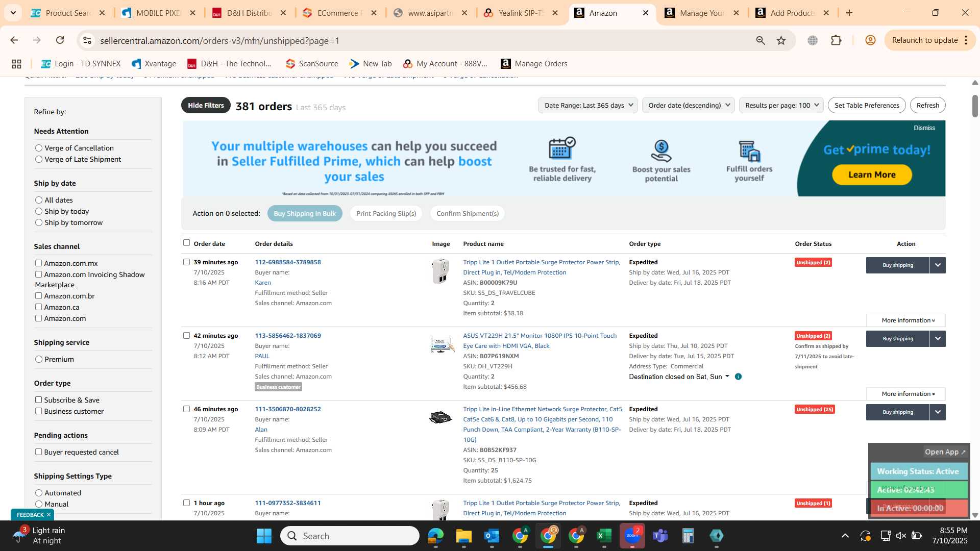Click Print Packing Slip(s) button
Viewport: 980px width, 551px height.
coord(386,214)
